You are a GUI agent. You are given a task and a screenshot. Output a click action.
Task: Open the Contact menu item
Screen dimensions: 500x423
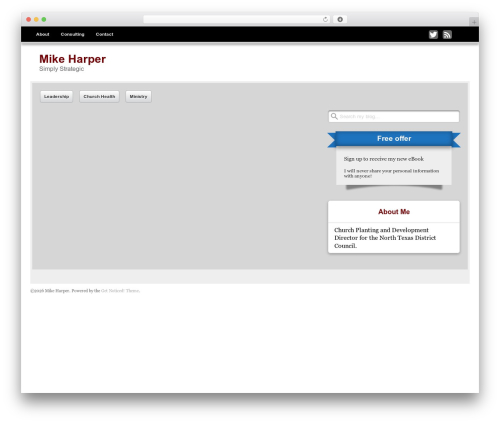click(x=104, y=34)
